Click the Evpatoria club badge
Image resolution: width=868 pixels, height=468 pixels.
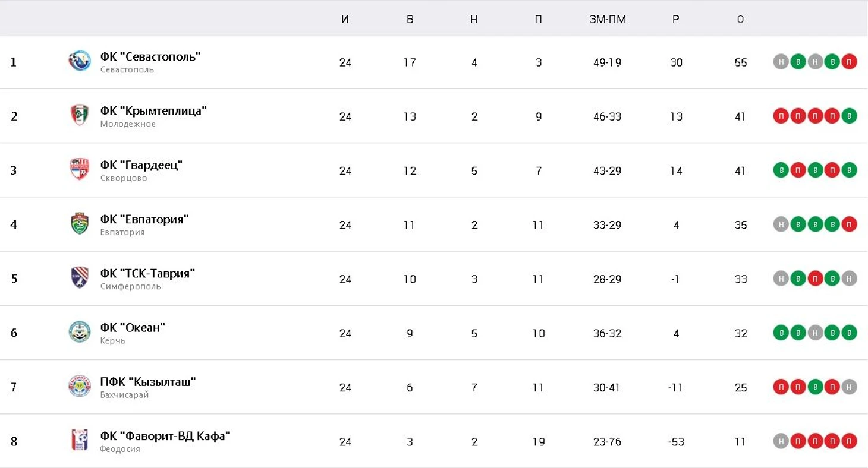point(80,224)
